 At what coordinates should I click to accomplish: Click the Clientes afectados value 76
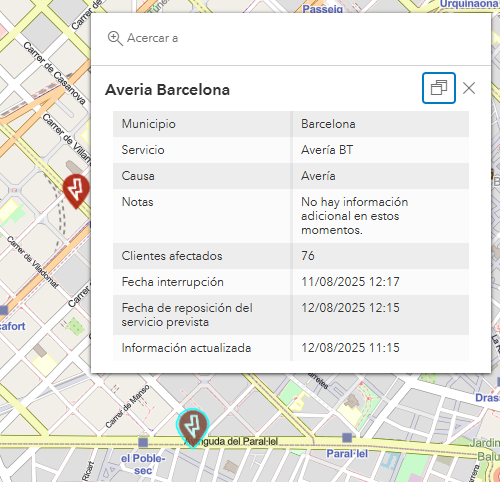pos(308,256)
